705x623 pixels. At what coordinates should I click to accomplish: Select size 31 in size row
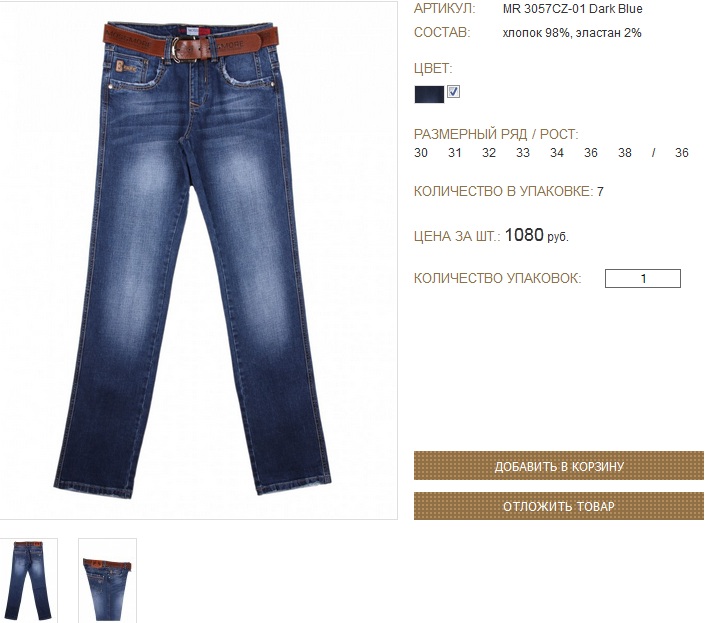click(x=455, y=153)
